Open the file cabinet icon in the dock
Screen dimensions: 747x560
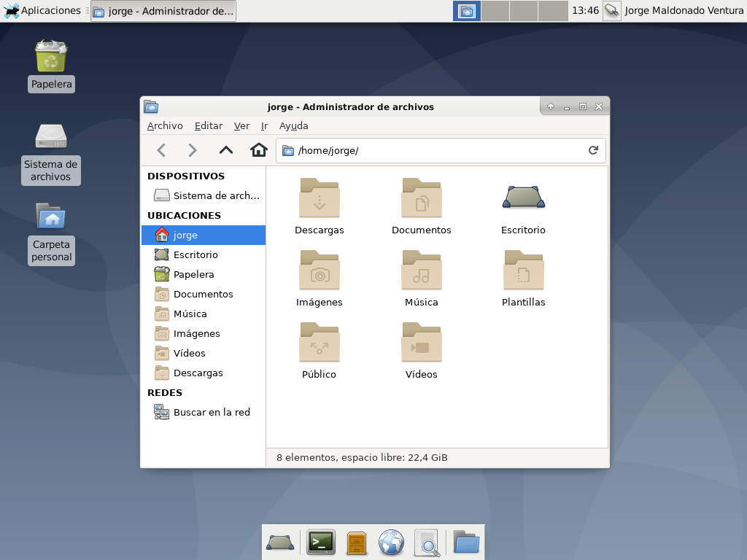point(356,542)
